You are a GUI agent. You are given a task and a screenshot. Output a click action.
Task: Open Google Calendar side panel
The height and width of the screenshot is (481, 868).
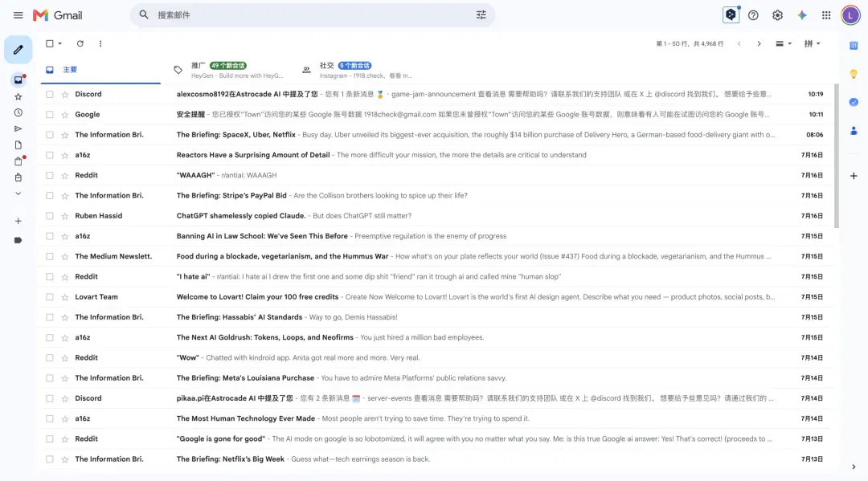click(x=854, y=45)
